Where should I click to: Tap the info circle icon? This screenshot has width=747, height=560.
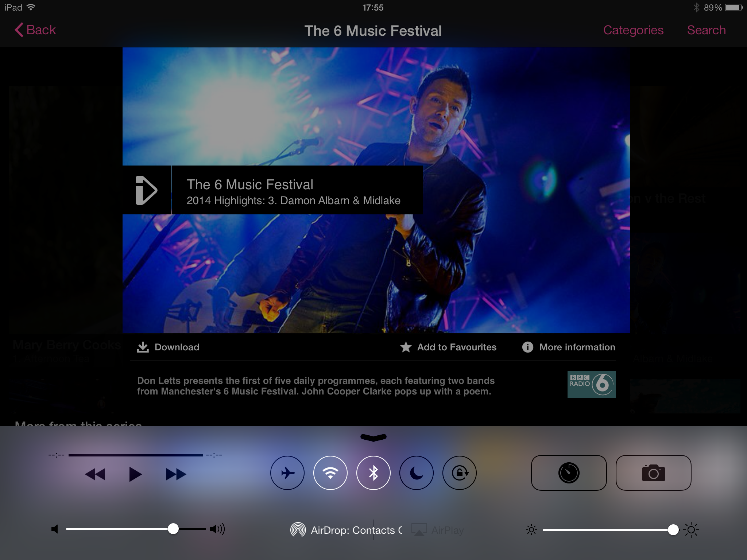point(527,347)
